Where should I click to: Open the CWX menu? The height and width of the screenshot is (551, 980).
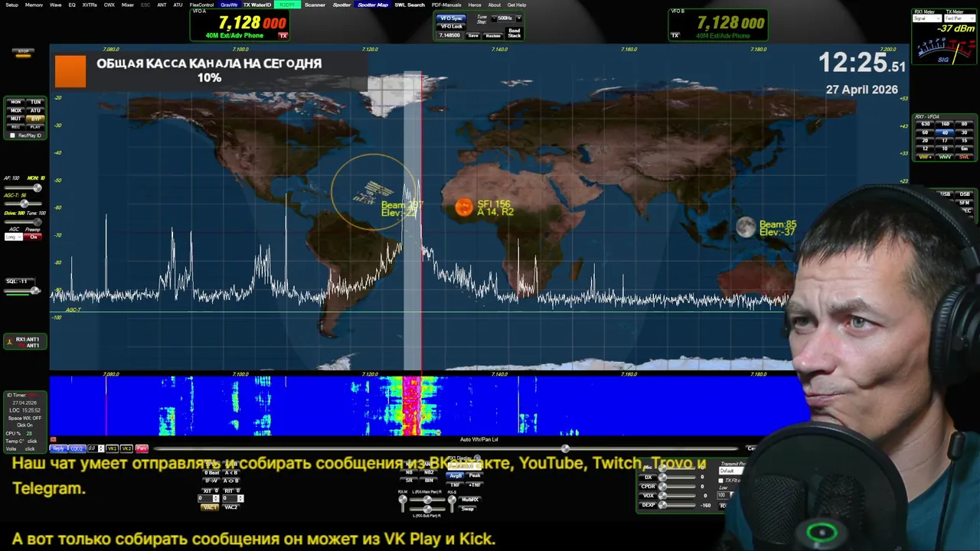coord(109,5)
